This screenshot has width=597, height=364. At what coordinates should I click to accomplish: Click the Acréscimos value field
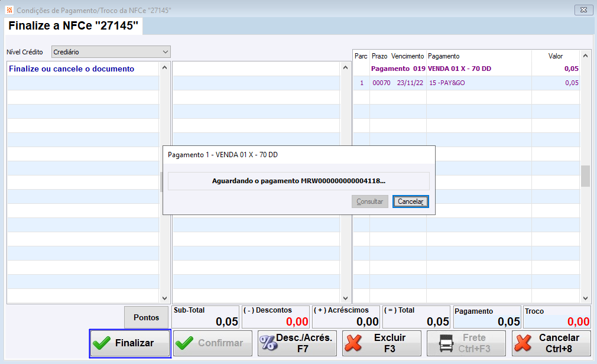[x=346, y=317]
